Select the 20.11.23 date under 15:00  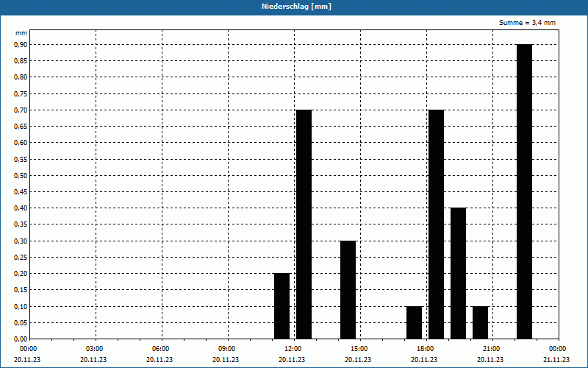point(358,360)
